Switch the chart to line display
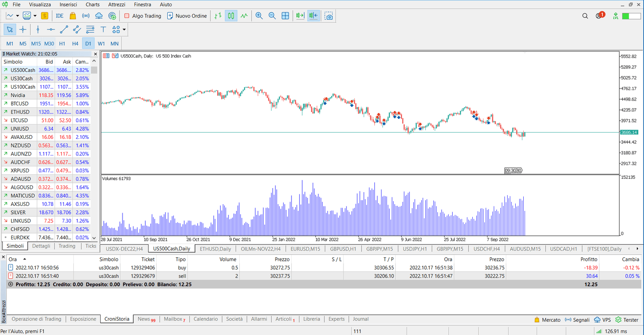The height and width of the screenshot is (335, 644). 244,16
